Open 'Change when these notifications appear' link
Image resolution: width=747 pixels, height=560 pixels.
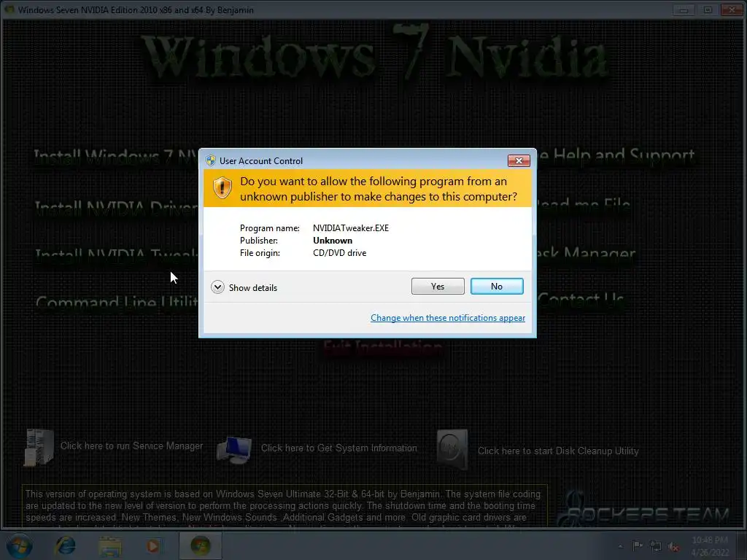(448, 318)
